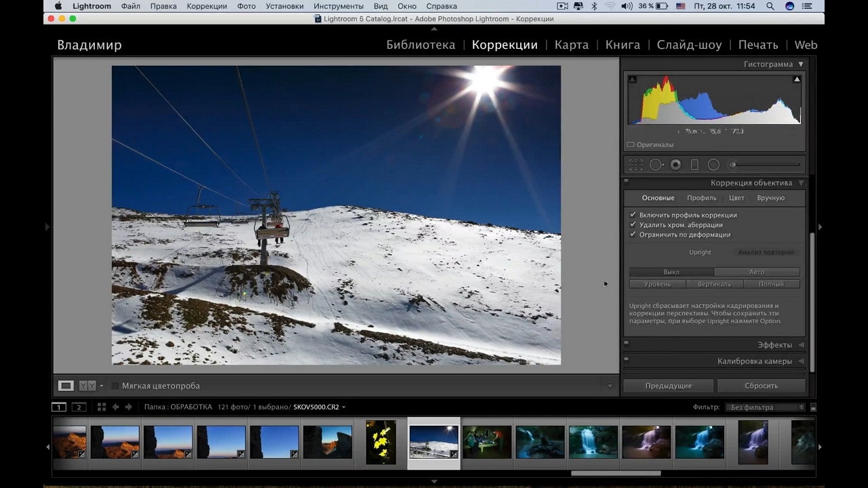This screenshot has height=488, width=868.
Task: Select the Red Eye Correction tool
Action: coord(675,165)
